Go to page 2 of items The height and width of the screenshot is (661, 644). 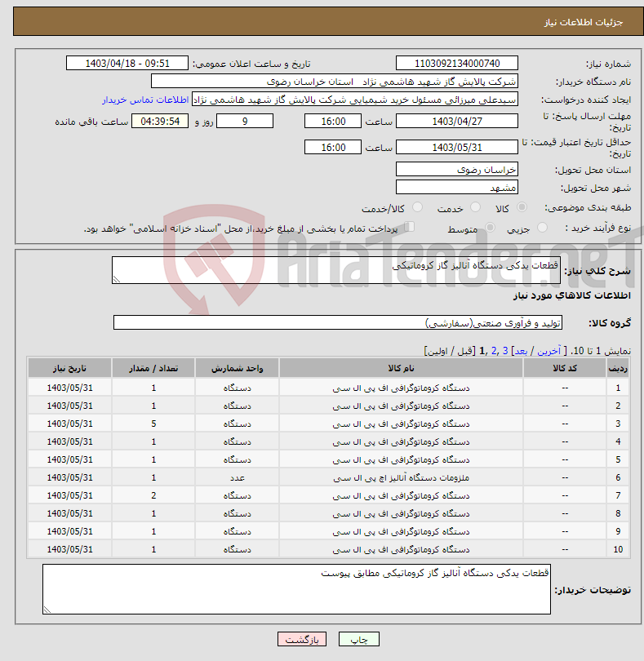[x=494, y=351]
